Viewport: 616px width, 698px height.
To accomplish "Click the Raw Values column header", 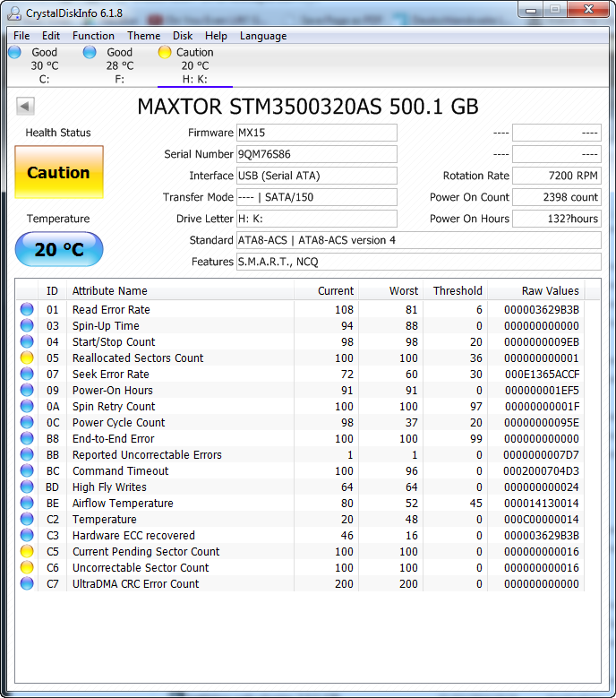I will click(536, 290).
